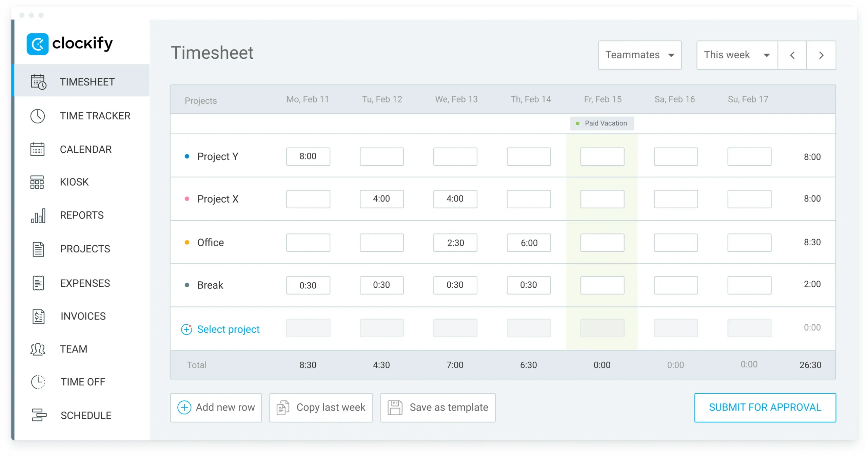Click the Project Y hours field for Tuesday
This screenshot has width=868, height=456.
pyautogui.click(x=381, y=156)
